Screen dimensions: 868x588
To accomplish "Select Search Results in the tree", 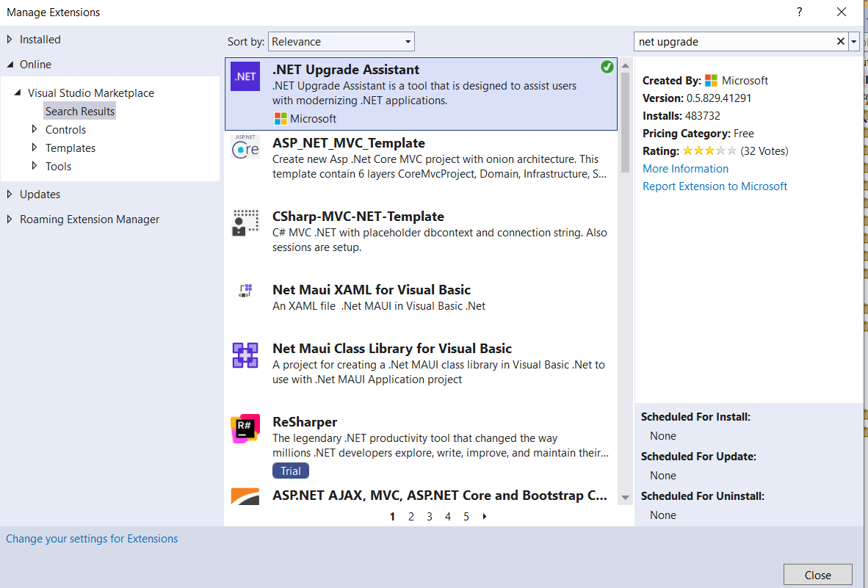I will pos(80,111).
